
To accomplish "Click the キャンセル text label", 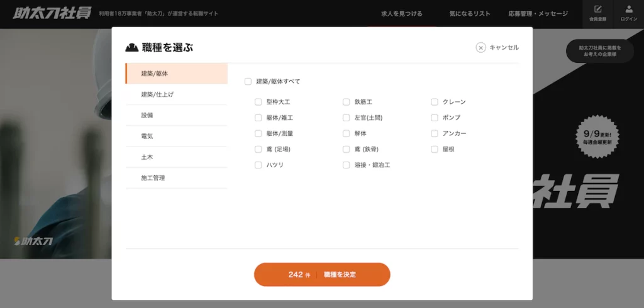I will 504,48.
